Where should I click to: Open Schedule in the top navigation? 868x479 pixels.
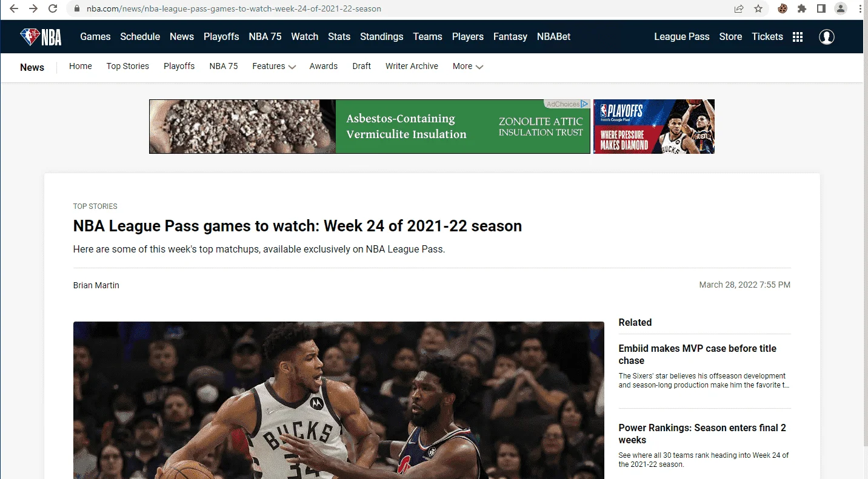(x=140, y=36)
